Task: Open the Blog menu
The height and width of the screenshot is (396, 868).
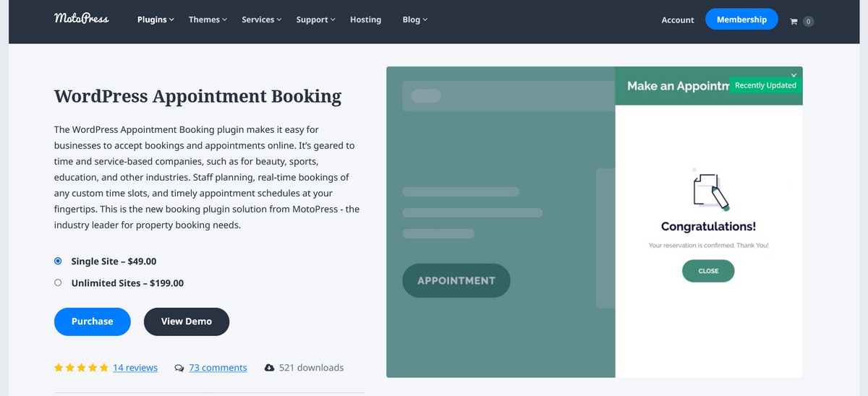Action: click(414, 20)
